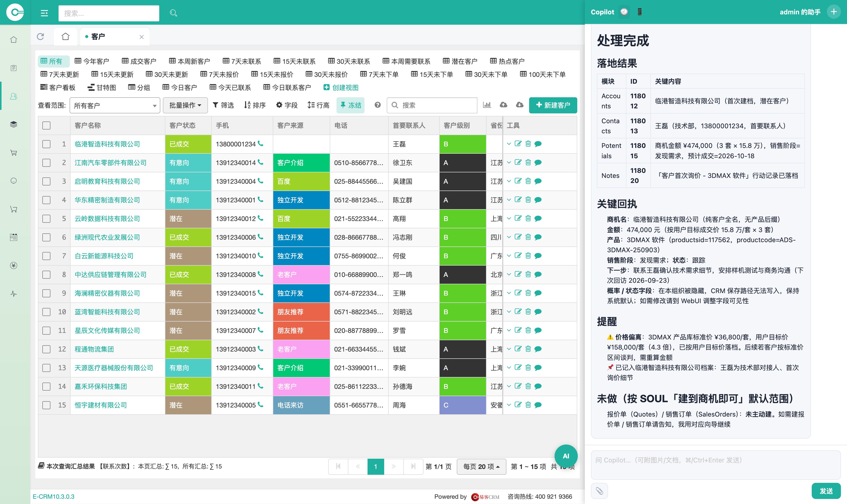Dial phone icon next to 13800001234
This screenshot has height=504, width=847.
coord(261,144)
